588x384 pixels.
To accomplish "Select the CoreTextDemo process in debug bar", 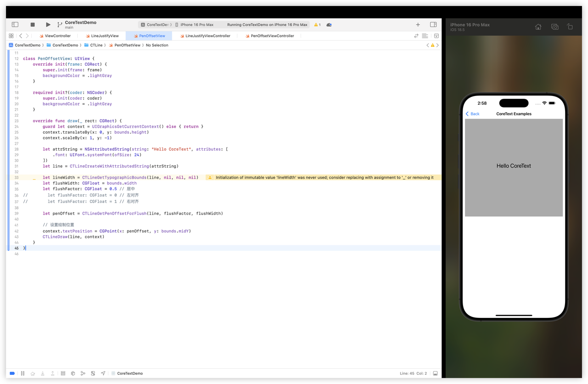I will coord(127,373).
